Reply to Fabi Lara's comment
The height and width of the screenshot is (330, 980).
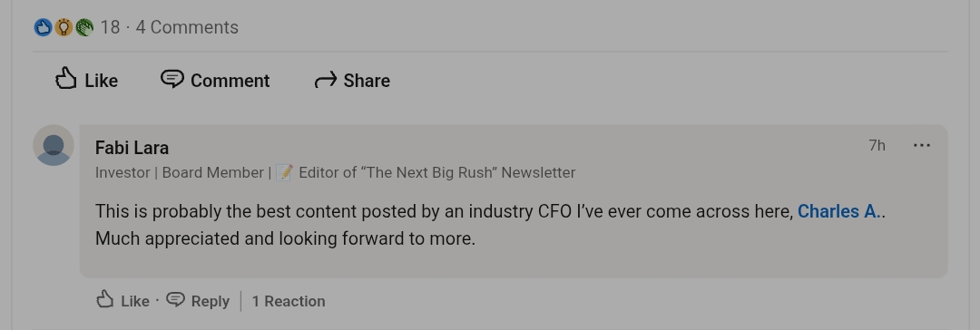[198, 301]
